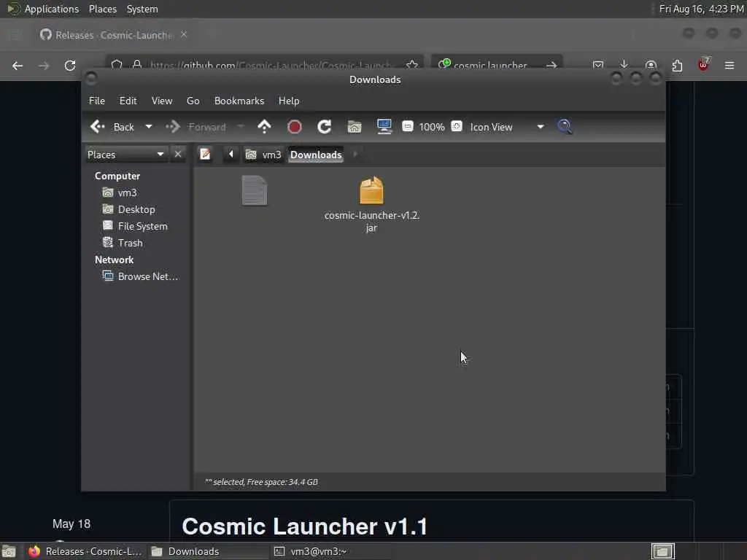Click the vm3 path bar button
This screenshot has width=747, height=560.
(x=263, y=155)
